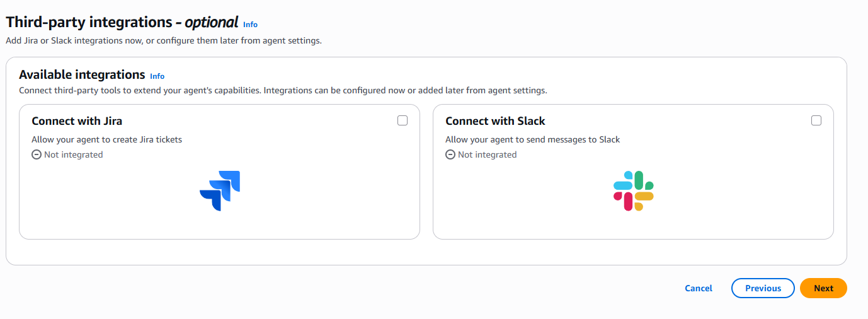The width and height of the screenshot is (868, 319).
Task: Click the Jira logo icon
Action: pos(220,190)
